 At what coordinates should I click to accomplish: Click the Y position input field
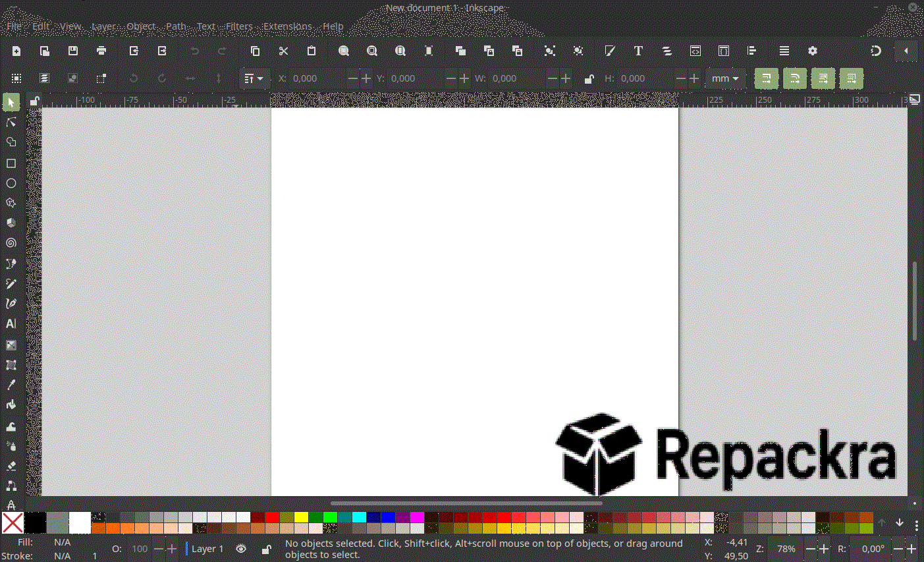[x=416, y=78]
